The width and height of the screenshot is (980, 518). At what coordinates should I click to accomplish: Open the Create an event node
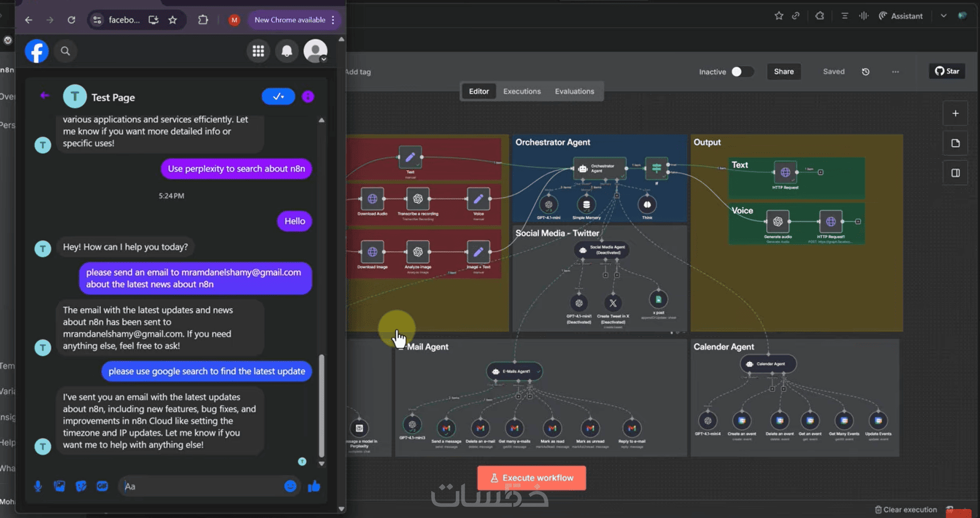(742, 421)
